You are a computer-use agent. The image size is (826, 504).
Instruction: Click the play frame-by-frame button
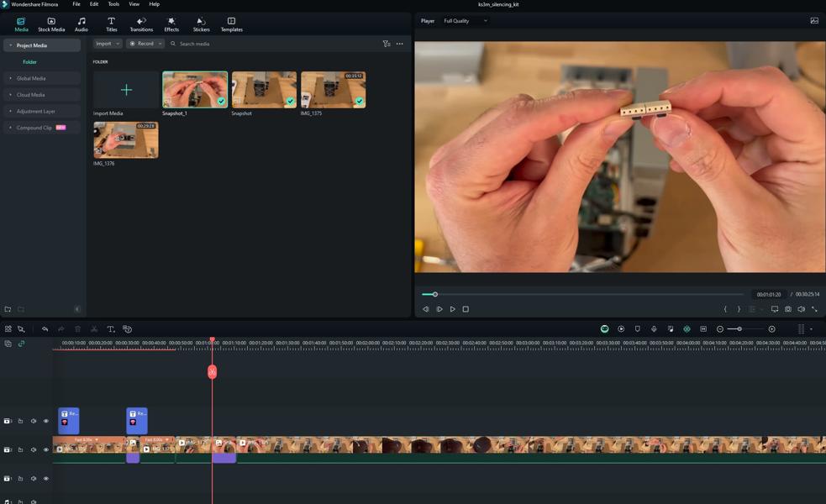439,309
